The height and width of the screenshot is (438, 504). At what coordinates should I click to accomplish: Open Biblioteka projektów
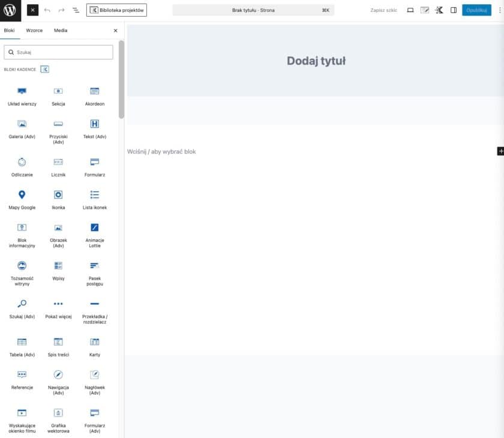(116, 10)
